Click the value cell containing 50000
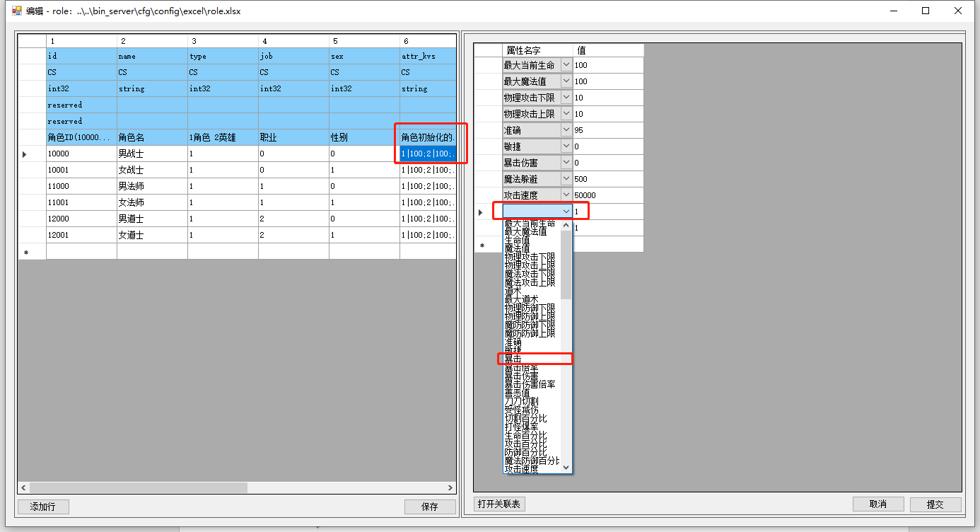The height and width of the screenshot is (532, 980). (607, 195)
